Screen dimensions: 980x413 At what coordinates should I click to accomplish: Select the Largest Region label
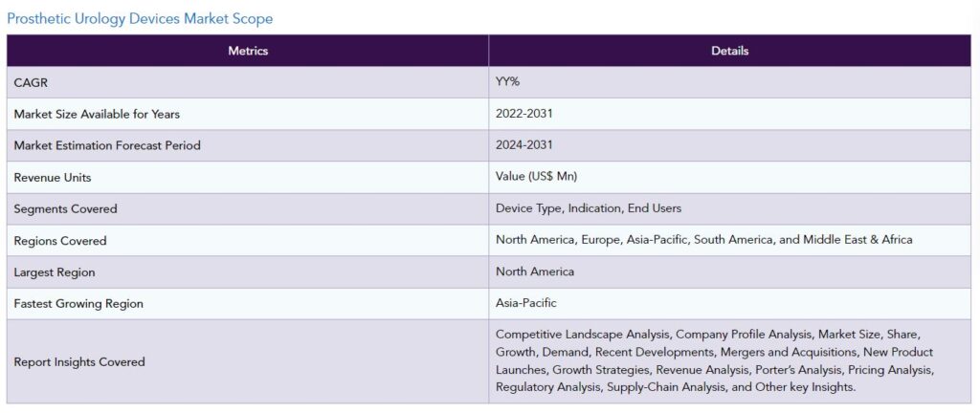(55, 272)
